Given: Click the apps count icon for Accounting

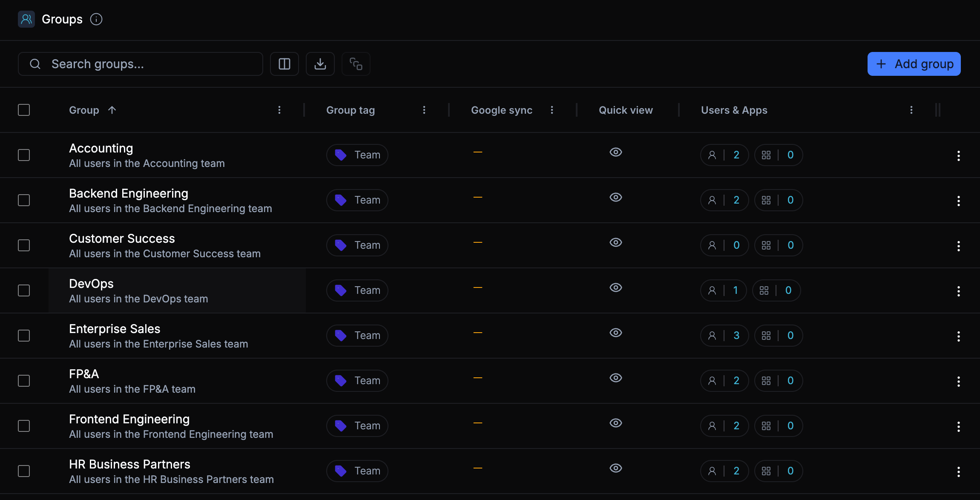Looking at the screenshot, I should pyautogui.click(x=767, y=155).
